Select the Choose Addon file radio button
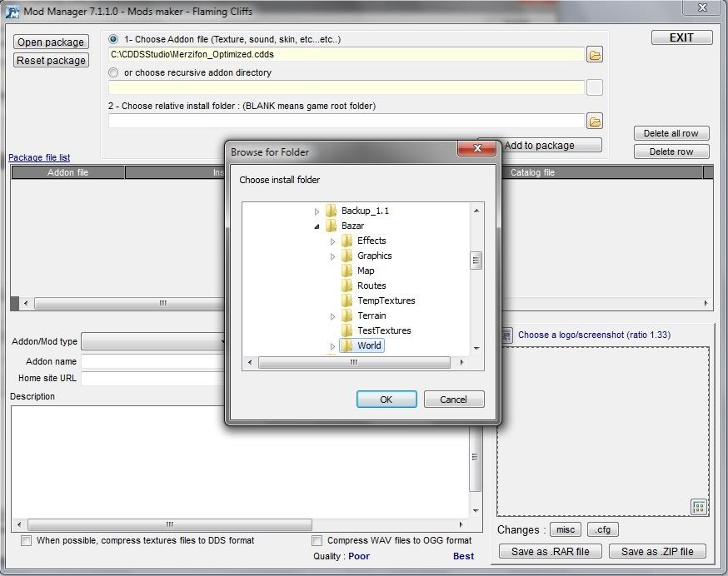This screenshot has width=728, height=576. tap(113, 39)
